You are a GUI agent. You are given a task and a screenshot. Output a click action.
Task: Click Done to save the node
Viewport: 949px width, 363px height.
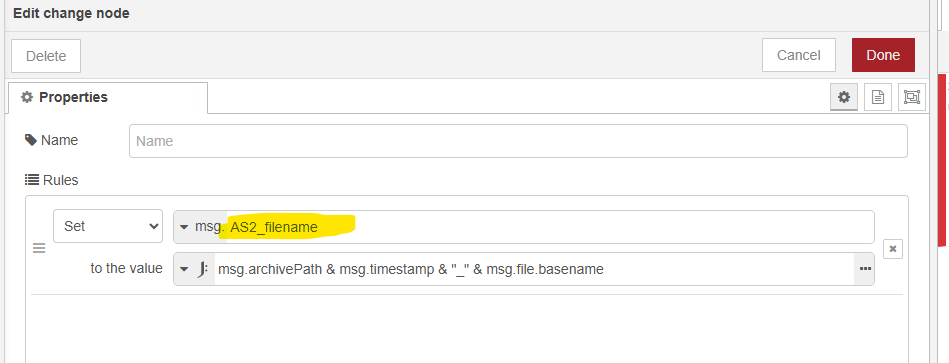click(x=883, y=55)
